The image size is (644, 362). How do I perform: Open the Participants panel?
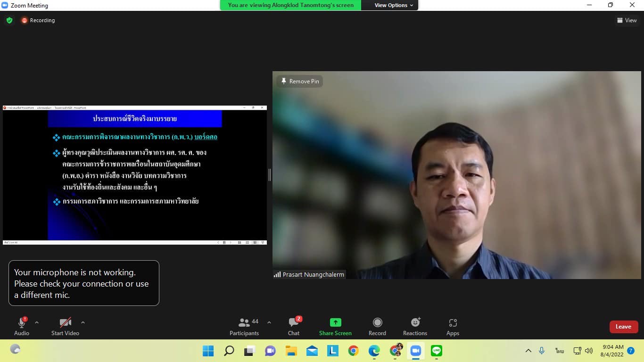244,327
